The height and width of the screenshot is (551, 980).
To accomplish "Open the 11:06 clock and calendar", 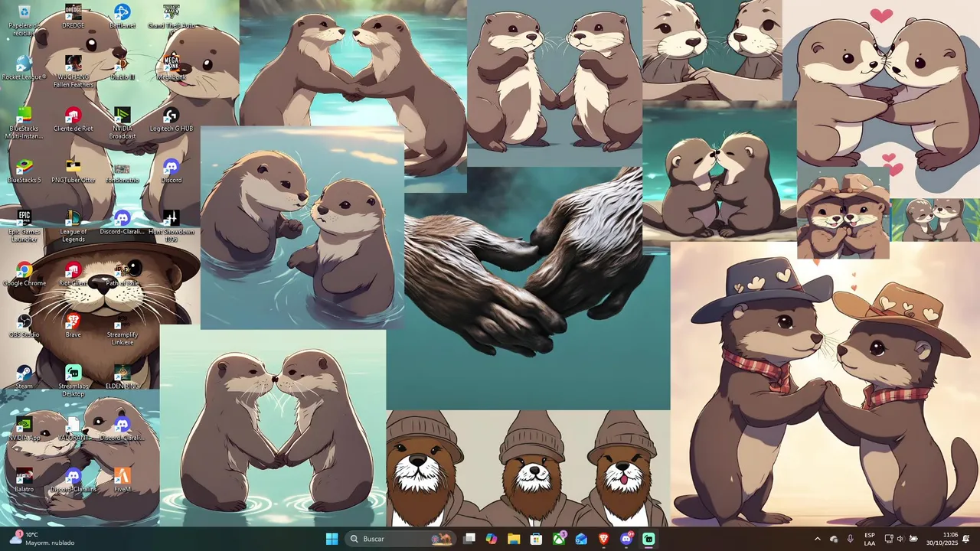I will (x=942, y=539).
